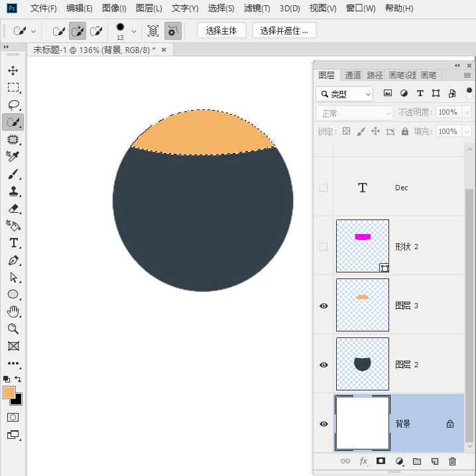This screenshot has width=476, height=476.
Task: Select the Pen tool
Action: 13,261
